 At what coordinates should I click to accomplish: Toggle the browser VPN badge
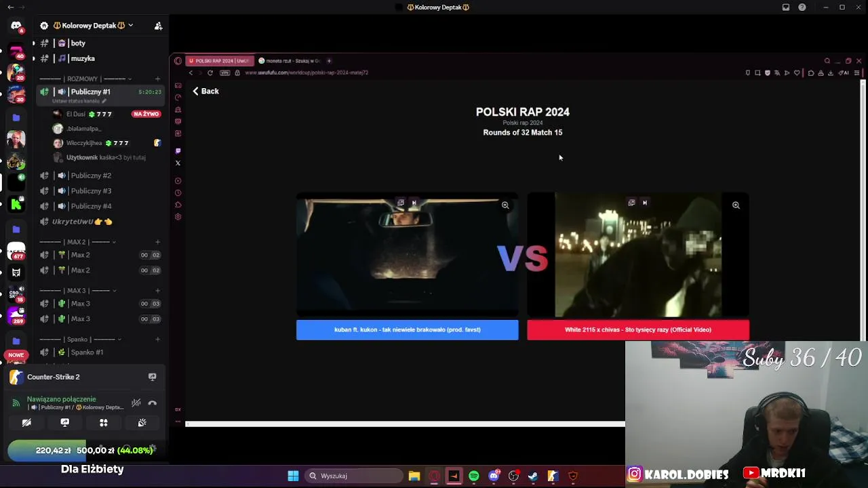coord(224,73)
